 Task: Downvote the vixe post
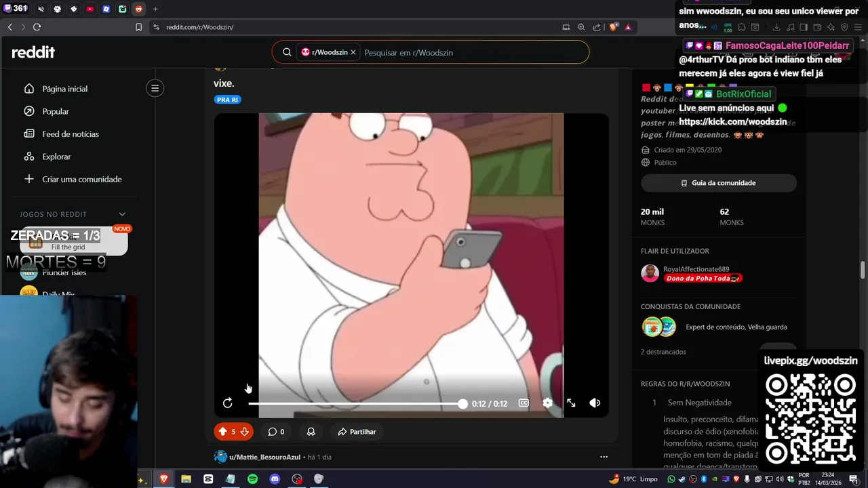[245, 432]
